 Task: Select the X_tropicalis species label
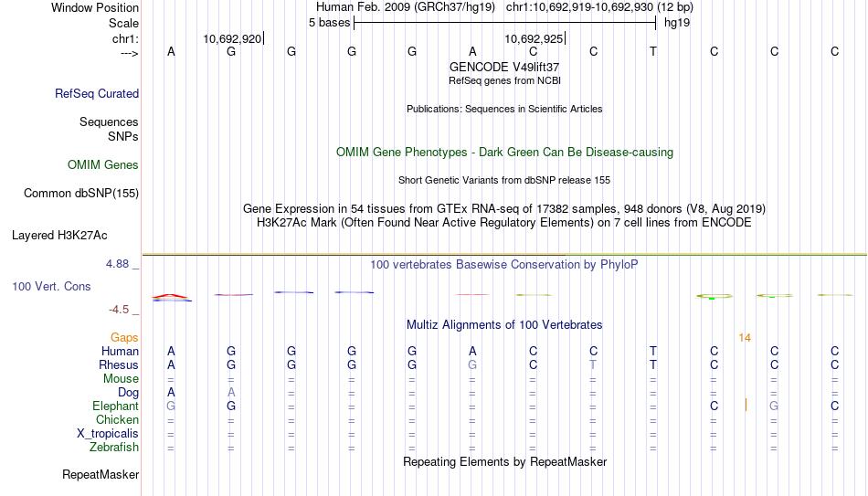(x=108, y=434)
